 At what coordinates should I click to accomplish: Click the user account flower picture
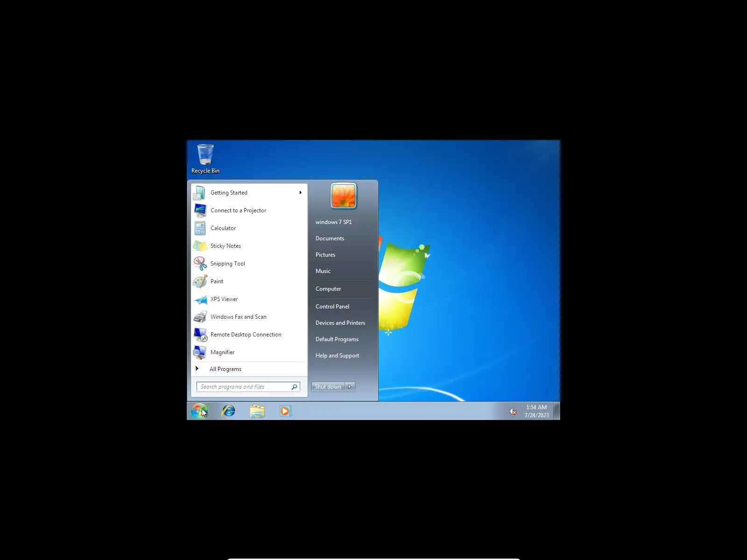[x=343, y=196]
